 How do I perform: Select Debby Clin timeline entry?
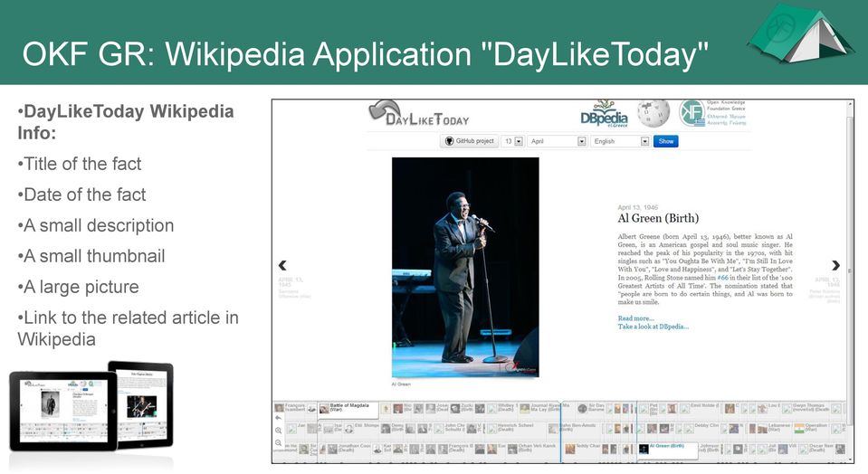(702, 428)
